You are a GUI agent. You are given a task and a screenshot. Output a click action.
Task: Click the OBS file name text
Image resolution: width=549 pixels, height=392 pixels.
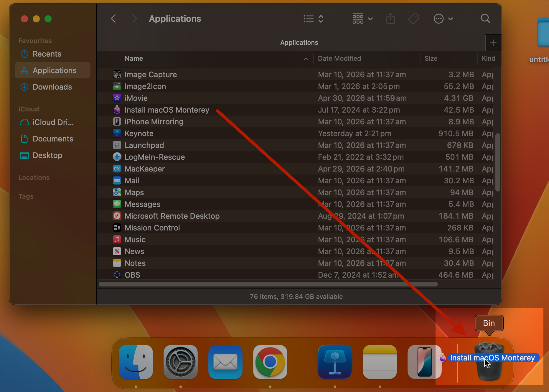pos(132,275)
